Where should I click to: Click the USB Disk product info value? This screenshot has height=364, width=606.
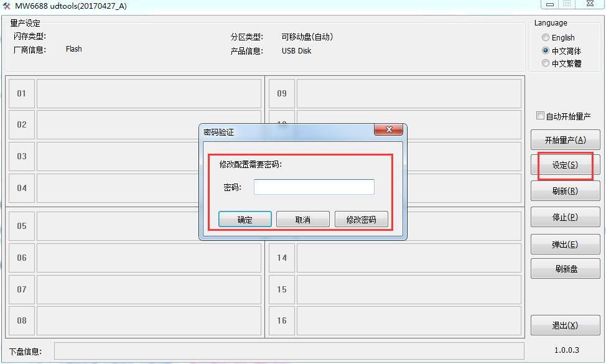[x=296, y=51]
